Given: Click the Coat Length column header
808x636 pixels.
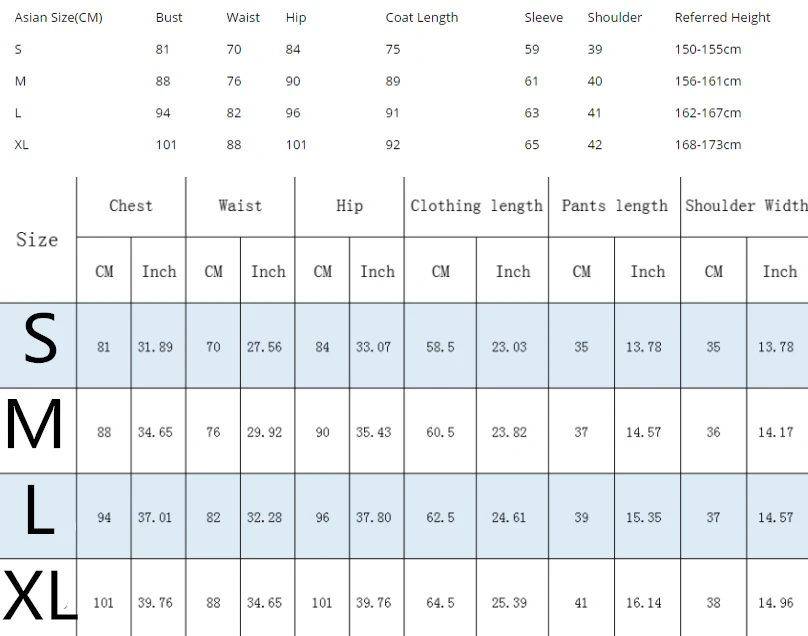Looking at the screenshot, I should coord(422,18).
